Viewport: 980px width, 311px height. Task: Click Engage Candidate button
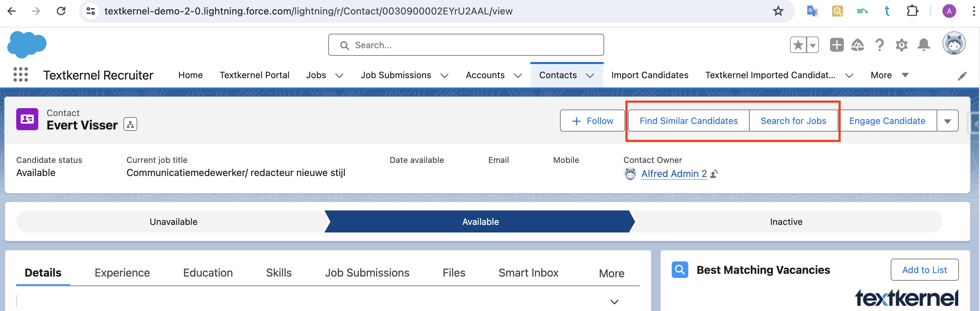point(887,121)
